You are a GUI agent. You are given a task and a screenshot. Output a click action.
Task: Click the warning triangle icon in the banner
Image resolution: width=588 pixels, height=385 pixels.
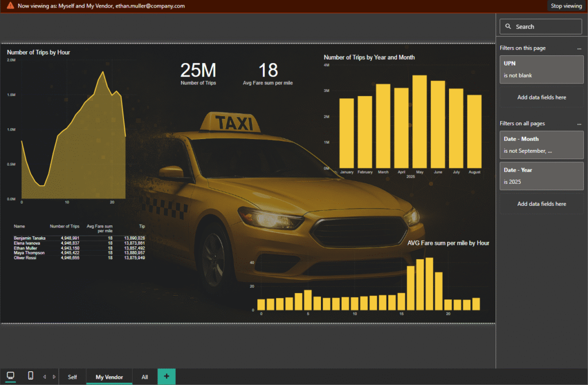(x=10, y=6)
